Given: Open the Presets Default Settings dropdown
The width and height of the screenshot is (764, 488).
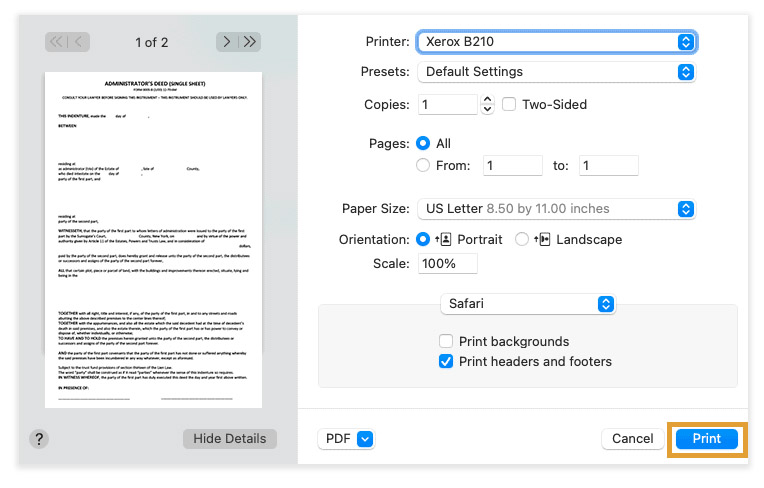Looking at the screenshot, I should (556, 72).
